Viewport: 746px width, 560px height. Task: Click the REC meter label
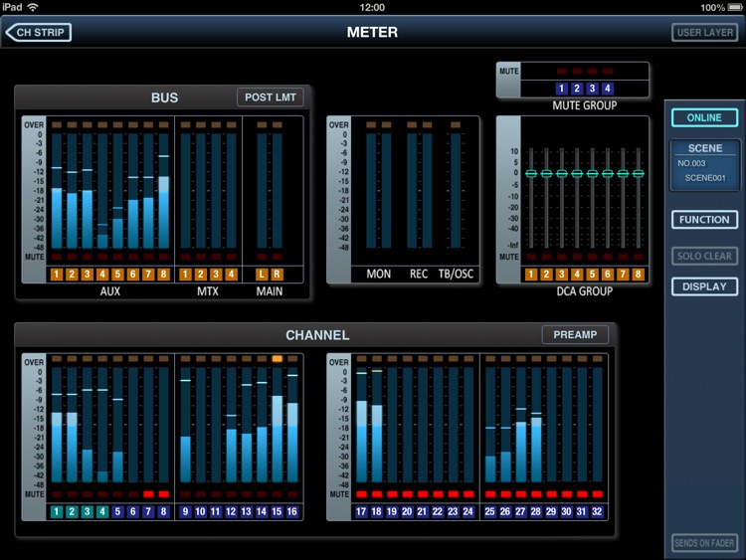click(419, 275)
